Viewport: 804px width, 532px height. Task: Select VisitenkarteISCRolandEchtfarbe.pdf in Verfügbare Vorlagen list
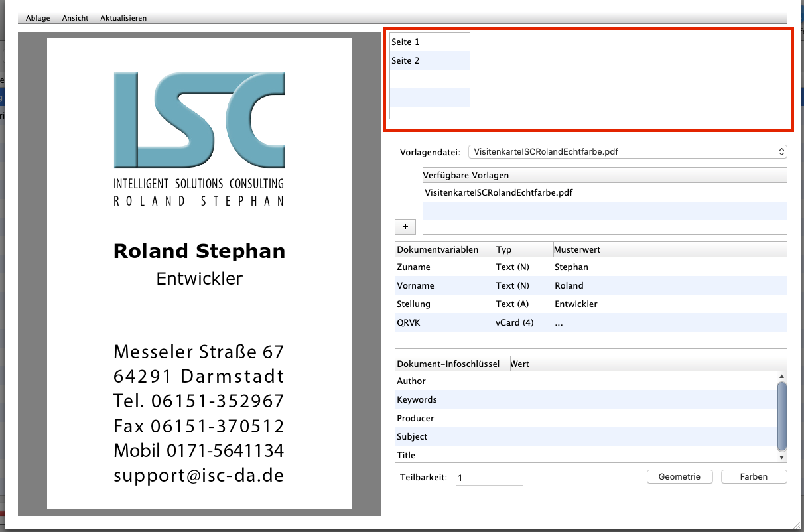[x=604, y=192]
